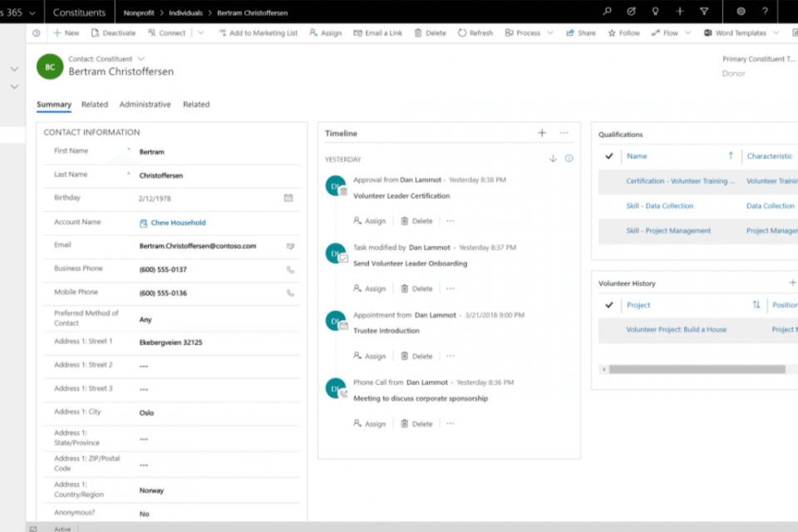Expand the Contact: Constituent form selector chevron
798x532 pixels.
(140, 59)
